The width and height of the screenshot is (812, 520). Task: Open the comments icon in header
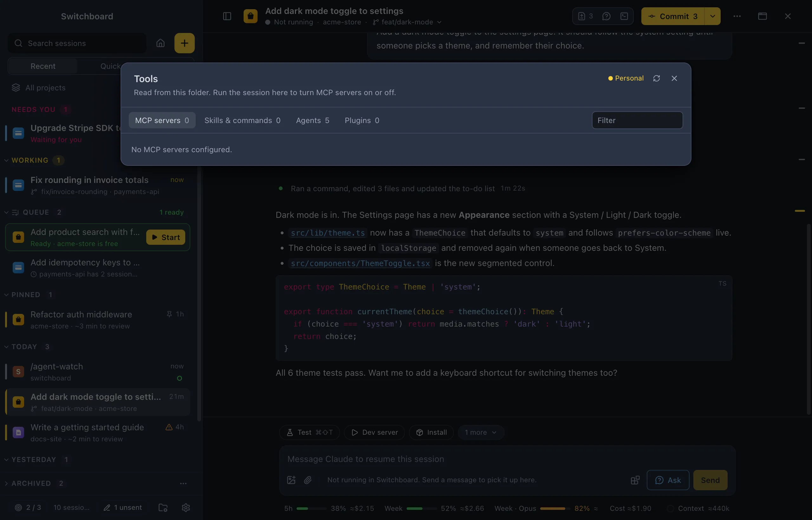(x=606, y=16)
